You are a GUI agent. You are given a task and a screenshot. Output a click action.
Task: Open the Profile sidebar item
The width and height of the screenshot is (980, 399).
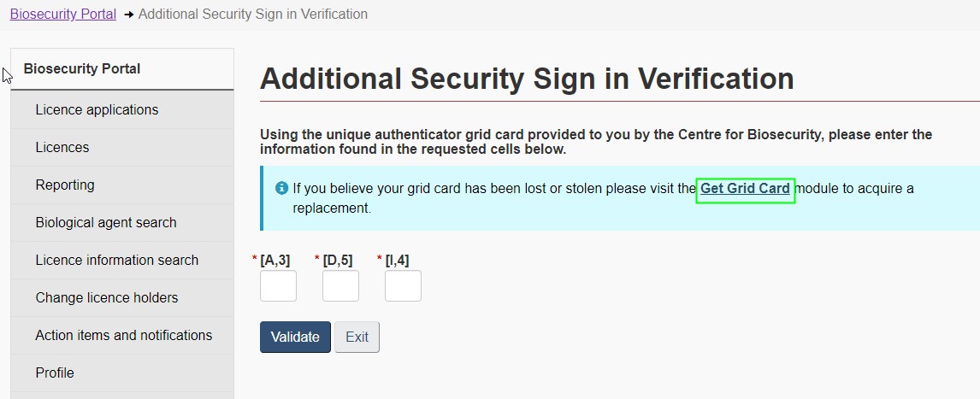55,373
